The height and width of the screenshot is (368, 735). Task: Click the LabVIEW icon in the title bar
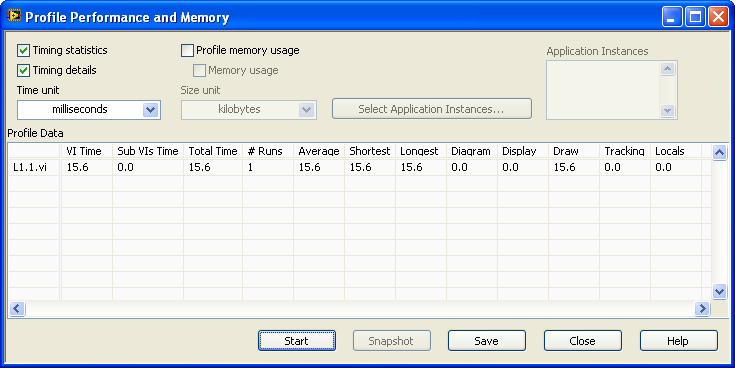coord(14,16)
